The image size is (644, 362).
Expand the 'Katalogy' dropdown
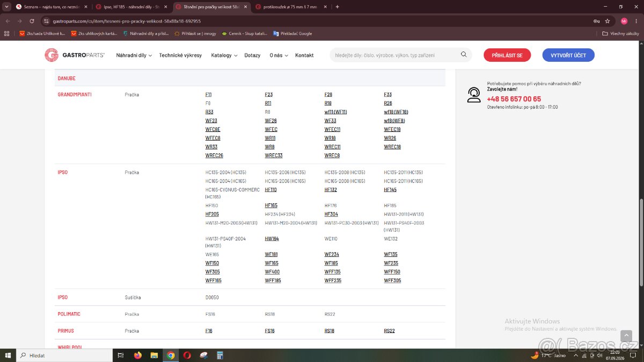224,55
